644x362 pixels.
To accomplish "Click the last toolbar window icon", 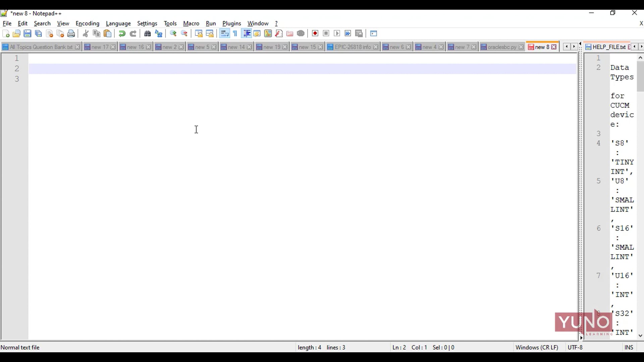I will tap(374, 34).
